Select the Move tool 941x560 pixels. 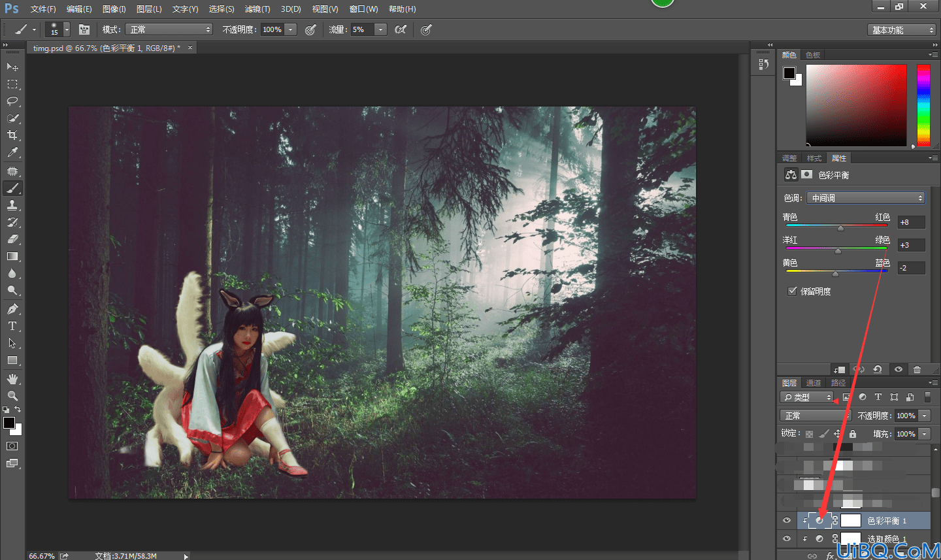pyautogui.click(x=12, y=67)
